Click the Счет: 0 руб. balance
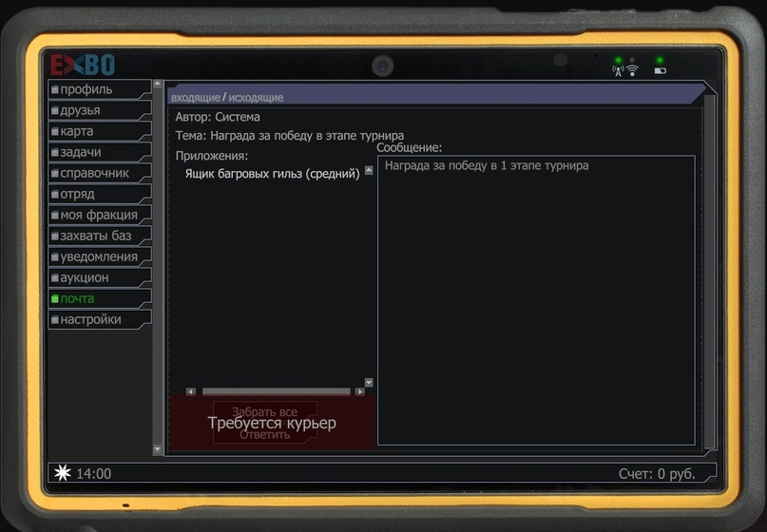767x532 pixels. [657, 473]
